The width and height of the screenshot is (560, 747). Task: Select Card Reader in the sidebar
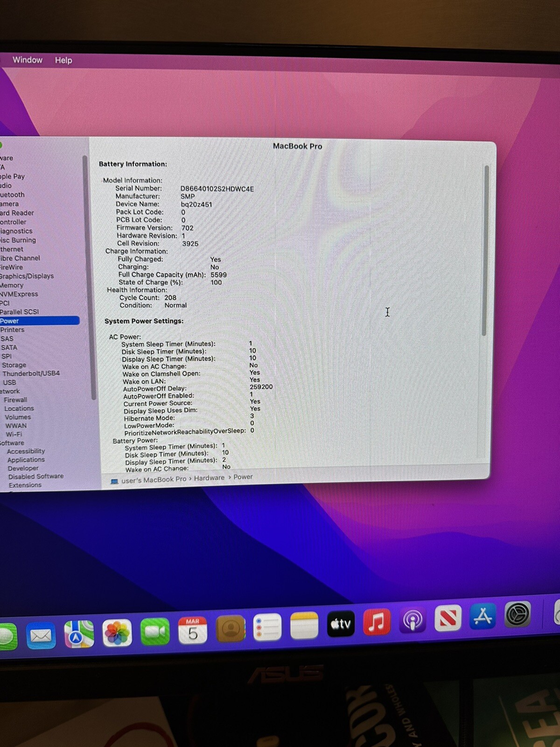[17, 213]
